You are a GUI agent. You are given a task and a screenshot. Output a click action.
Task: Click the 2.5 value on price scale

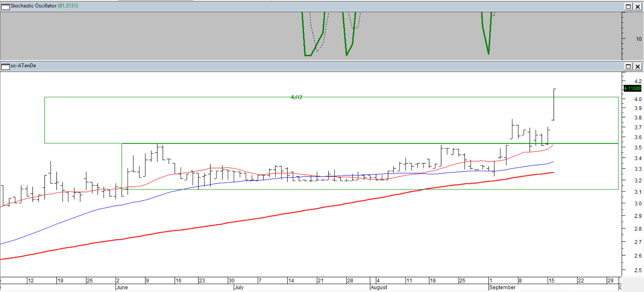[x=638, y=270]
